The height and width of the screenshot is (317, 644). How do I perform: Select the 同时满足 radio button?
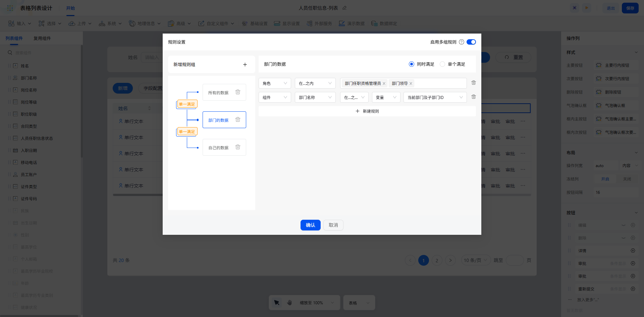point(412,64)
